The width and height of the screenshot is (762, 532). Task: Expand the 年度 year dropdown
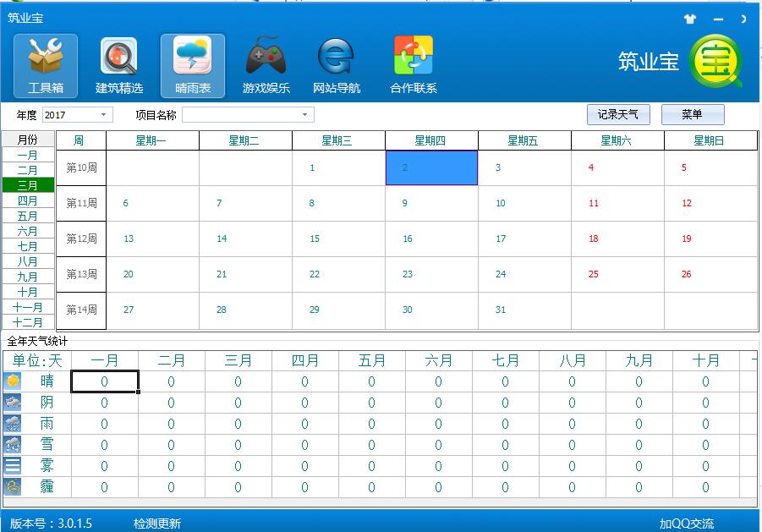[x=105, y=115]
